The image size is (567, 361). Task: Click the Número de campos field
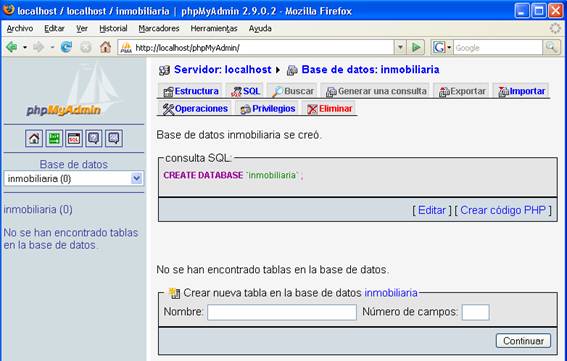(x=476, y=312)
